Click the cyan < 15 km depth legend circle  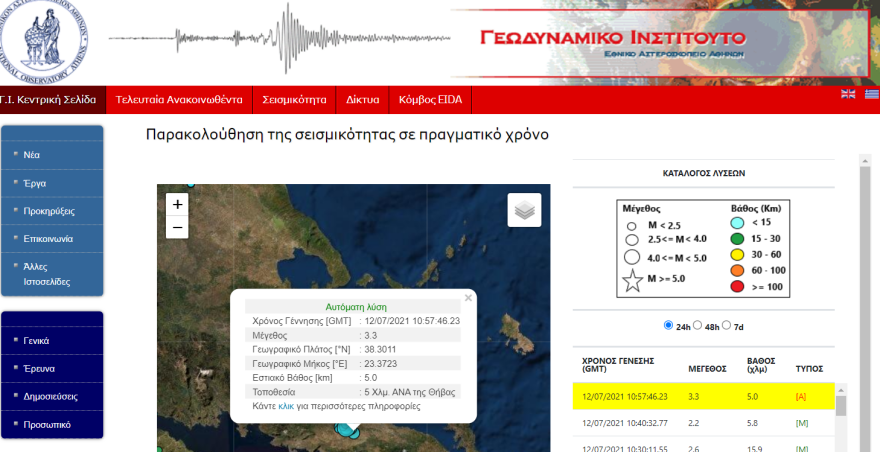[737, 223]
